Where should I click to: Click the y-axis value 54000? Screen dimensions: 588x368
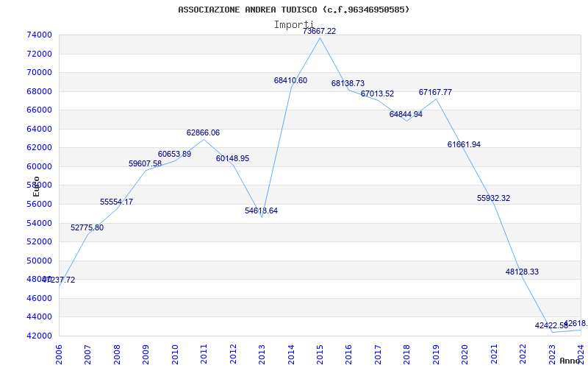point(39,223)
